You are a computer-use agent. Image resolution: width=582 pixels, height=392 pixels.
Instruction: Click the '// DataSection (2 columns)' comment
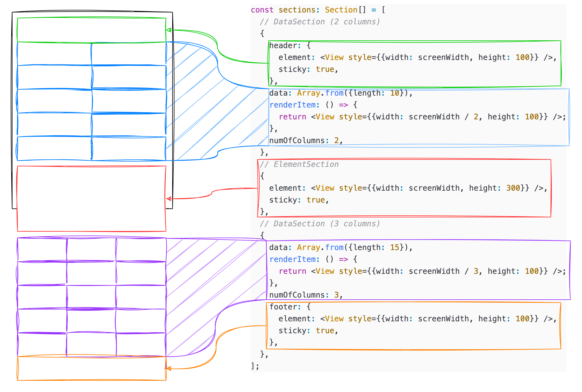[320, 22]
